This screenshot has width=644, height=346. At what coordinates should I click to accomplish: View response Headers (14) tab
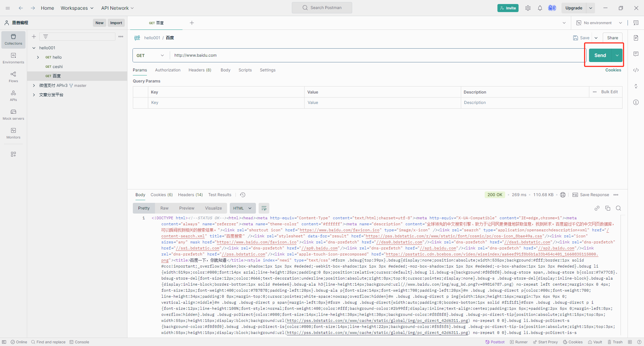(x=191, y=195)
